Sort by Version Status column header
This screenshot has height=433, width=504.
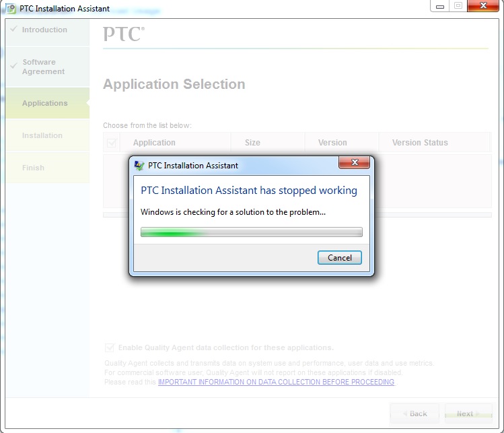click(434, 143)
